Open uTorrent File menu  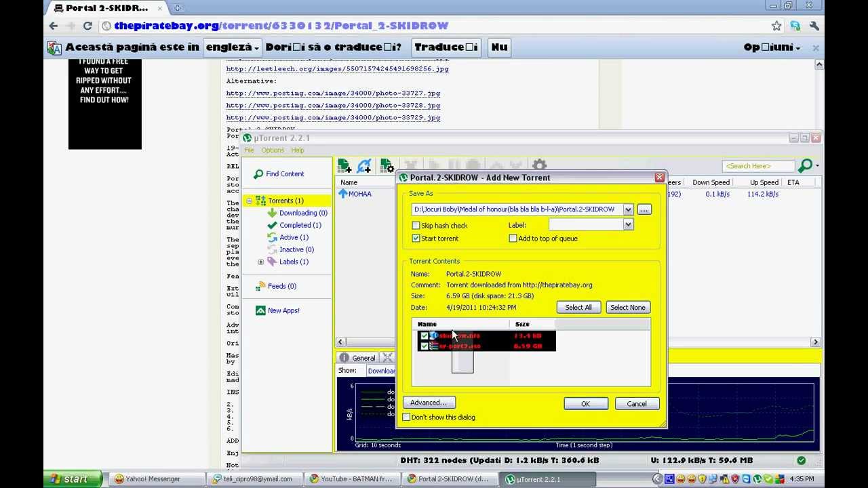click(249, 150)
